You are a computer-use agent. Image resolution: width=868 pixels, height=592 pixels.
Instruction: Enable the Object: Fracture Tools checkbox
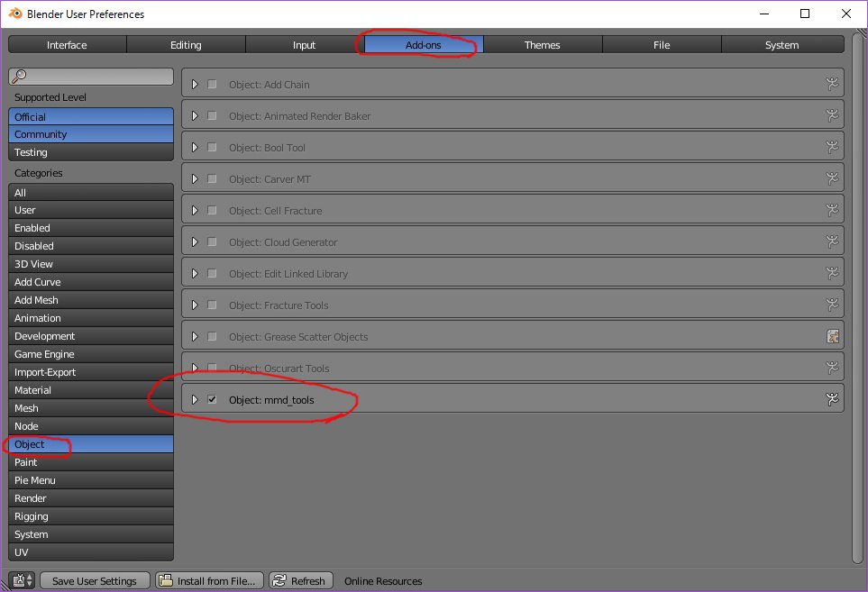[212, 305]
